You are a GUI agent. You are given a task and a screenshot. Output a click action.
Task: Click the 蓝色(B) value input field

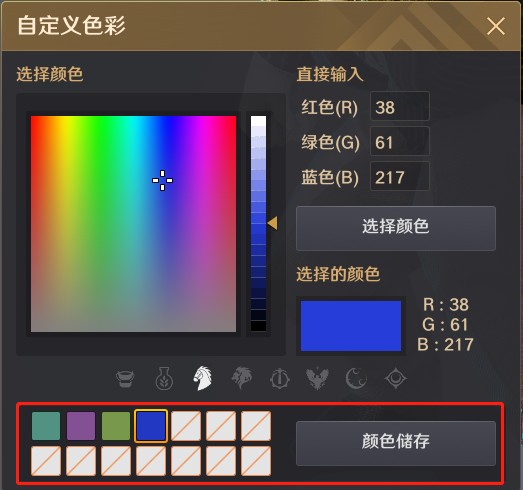point(400,176)
